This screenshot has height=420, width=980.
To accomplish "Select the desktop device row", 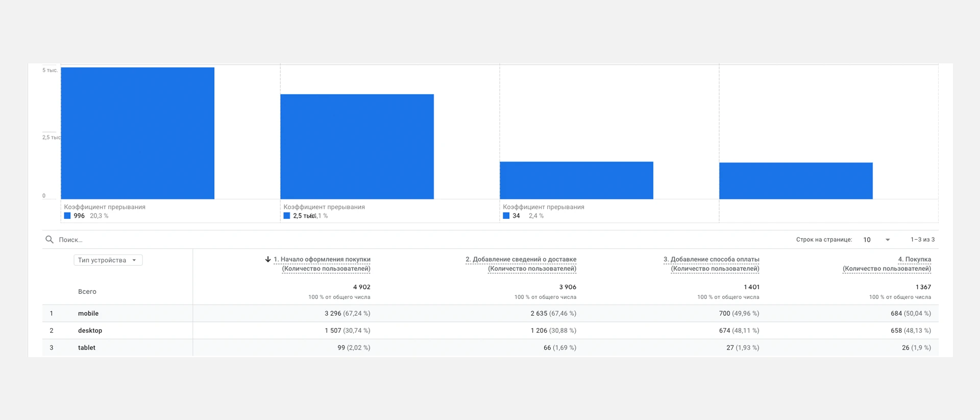I will click(x=90, y=331).
